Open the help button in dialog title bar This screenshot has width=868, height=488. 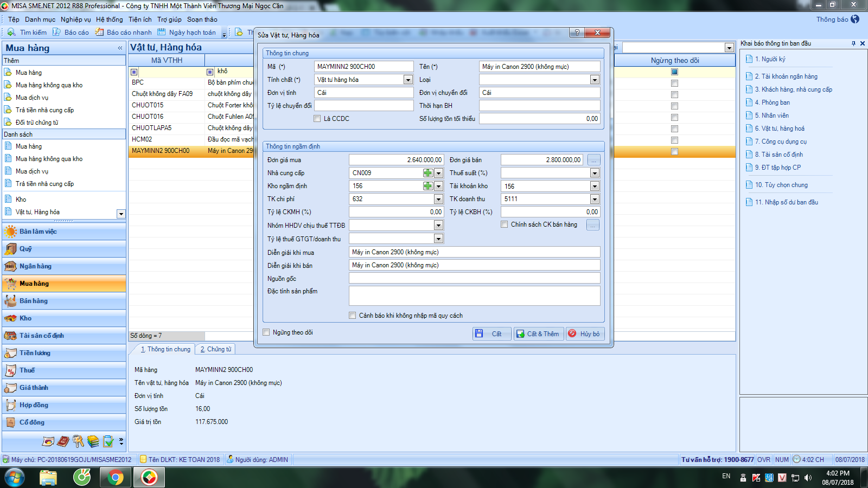[577, 33]
